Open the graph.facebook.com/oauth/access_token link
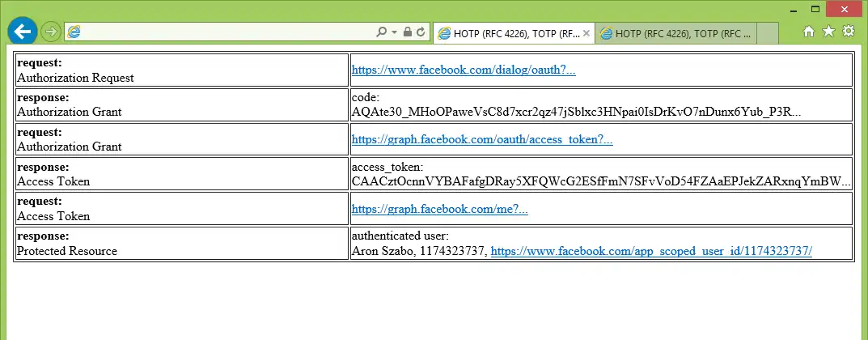This screenshot has width=868, height=340. [482, 140]
